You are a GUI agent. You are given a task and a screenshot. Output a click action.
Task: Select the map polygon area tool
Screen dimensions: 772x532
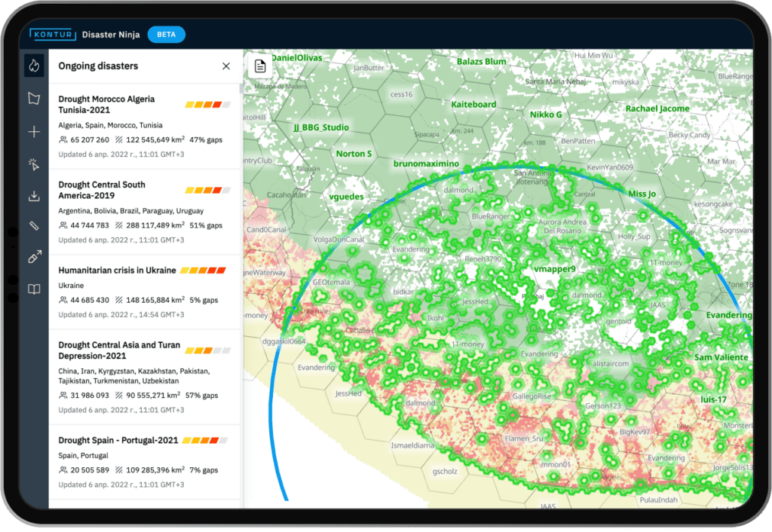(x=34, y=99)
